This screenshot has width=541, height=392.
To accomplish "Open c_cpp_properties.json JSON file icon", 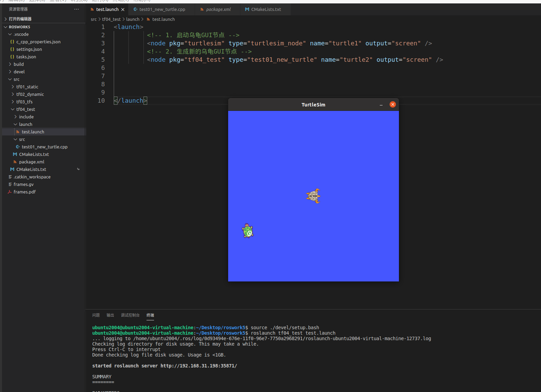I will tap(12, 42).
